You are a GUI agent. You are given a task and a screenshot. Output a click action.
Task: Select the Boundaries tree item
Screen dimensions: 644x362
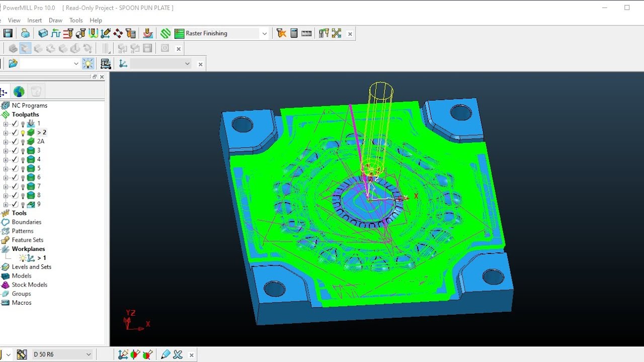tap(27, 222)
